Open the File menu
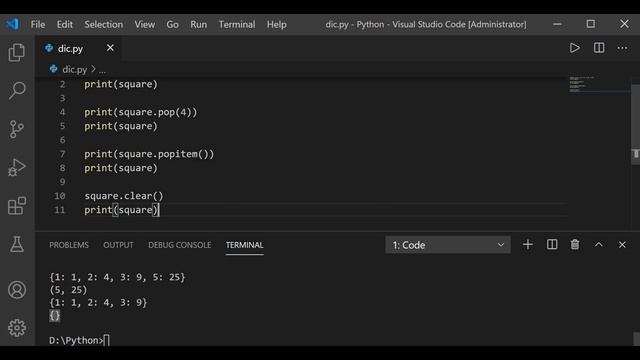This screenshot has height=360, width=640. (x=38, y=24)
